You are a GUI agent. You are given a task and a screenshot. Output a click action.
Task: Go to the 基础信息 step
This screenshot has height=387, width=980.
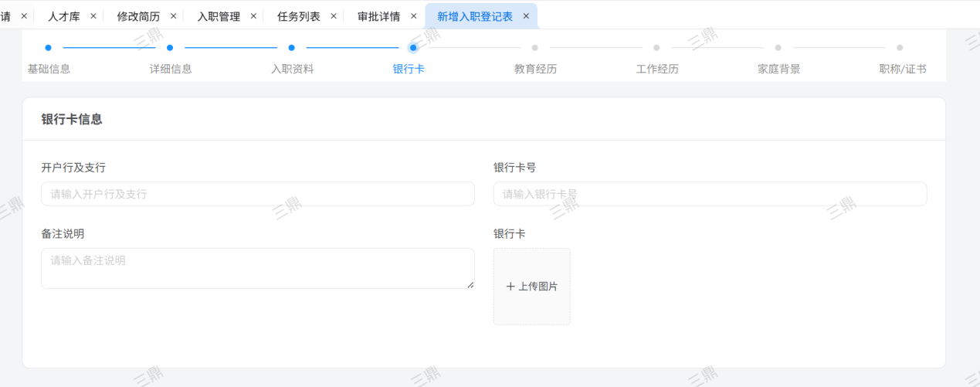[x=49, y=69]
